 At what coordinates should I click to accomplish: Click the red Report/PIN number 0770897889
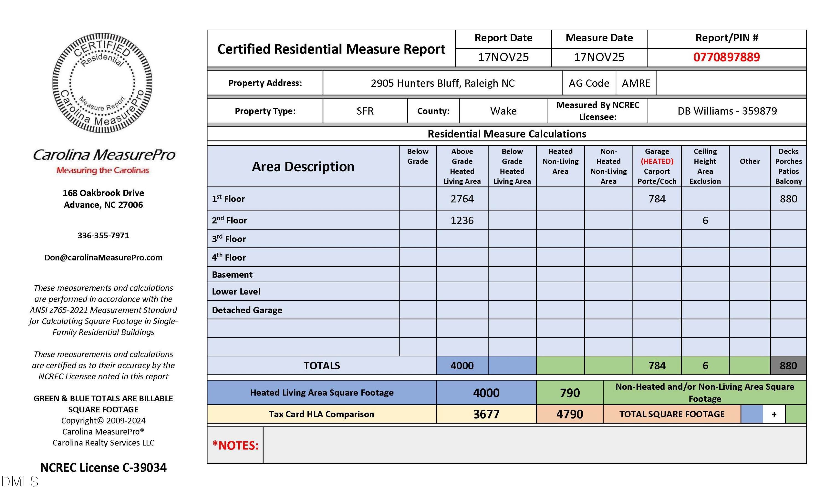point(726,57)
